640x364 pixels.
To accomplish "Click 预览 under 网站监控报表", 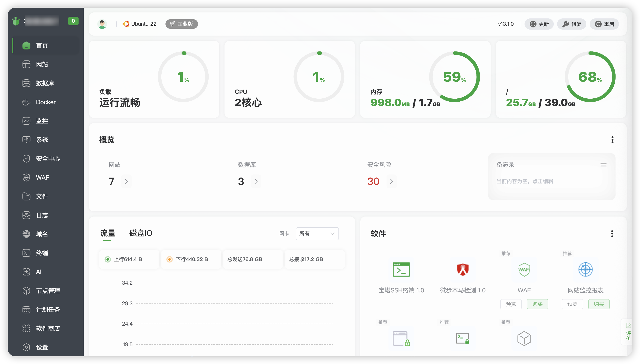I will (x=572, y=304).
